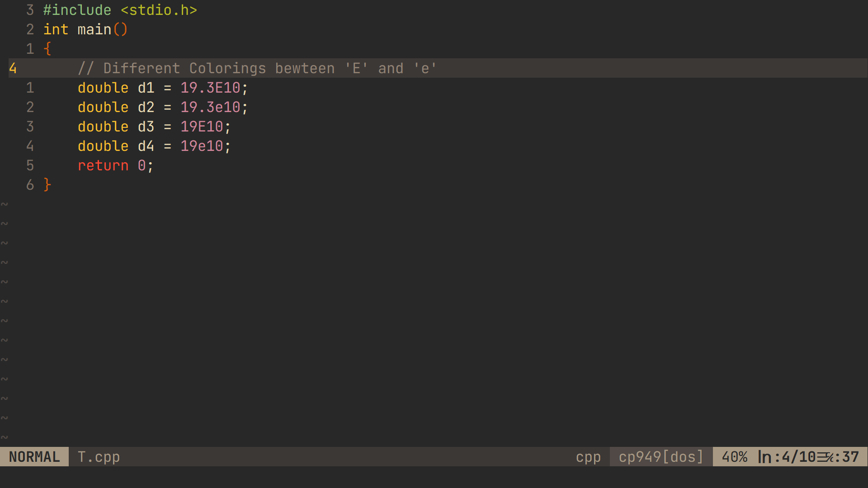Click the cp949[dos] encoding indicator

click(660, 456)
